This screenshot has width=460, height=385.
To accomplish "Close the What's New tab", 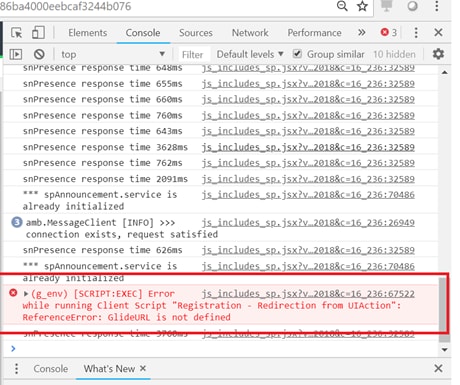I will pyautogui.click(x=143, y=368).
